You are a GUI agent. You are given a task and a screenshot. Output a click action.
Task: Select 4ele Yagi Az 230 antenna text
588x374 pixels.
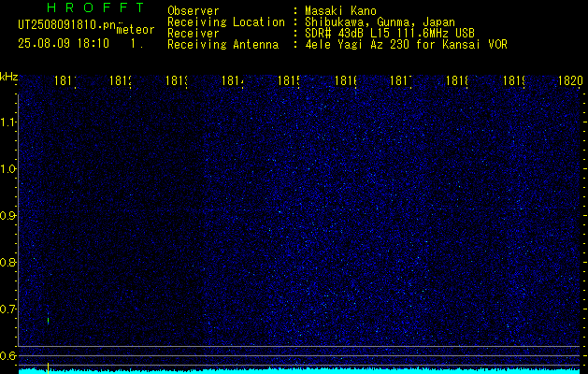click(x=406, y=45)
